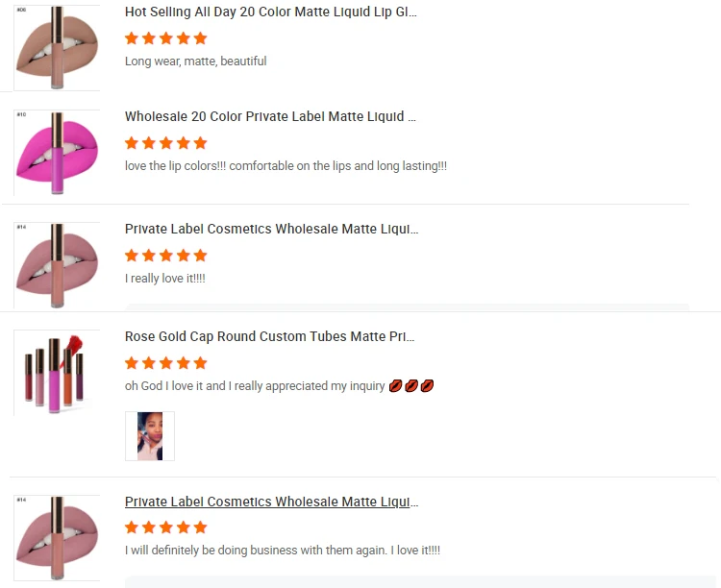Open 'Hot Selling All Day 20 Color Matte' link
The width and height of the screenshot is (721, 588).
[x=271, y=12]
